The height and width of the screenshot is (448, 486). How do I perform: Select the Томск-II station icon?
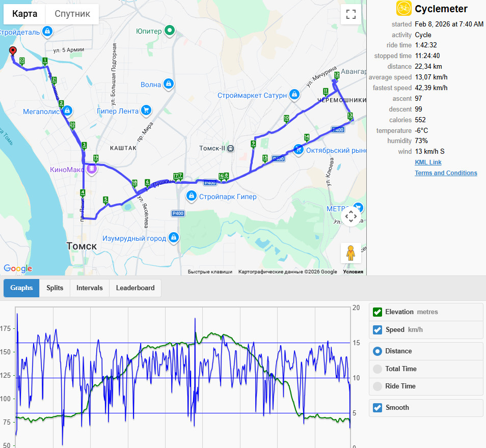[x=230, y=149]
